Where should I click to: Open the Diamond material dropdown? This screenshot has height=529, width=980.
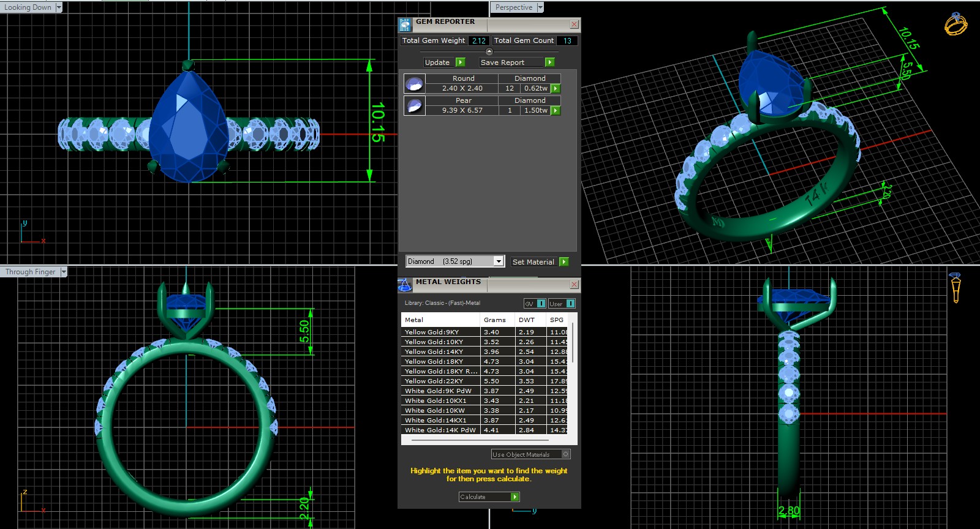499,261
